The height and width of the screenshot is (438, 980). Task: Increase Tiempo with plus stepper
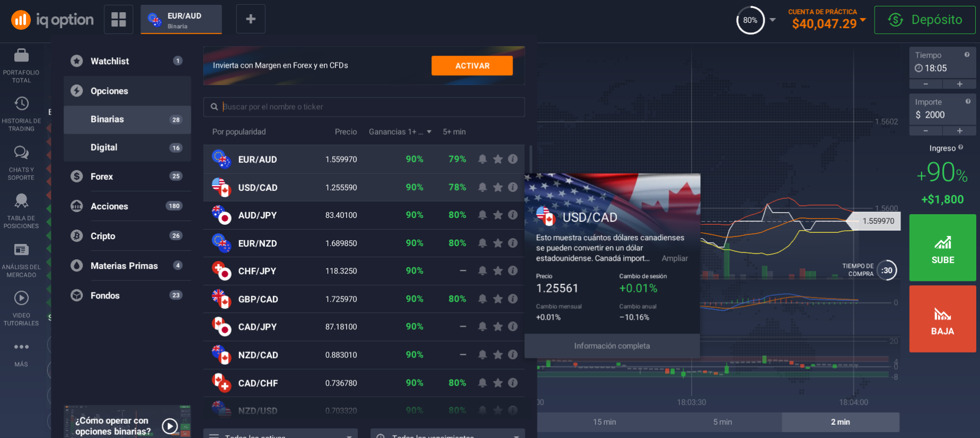click(x=959, y=84)
